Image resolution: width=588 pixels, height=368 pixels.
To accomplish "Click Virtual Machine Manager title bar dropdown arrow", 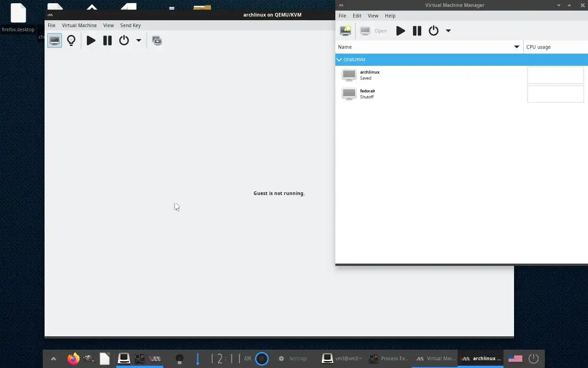I will 559,5.
